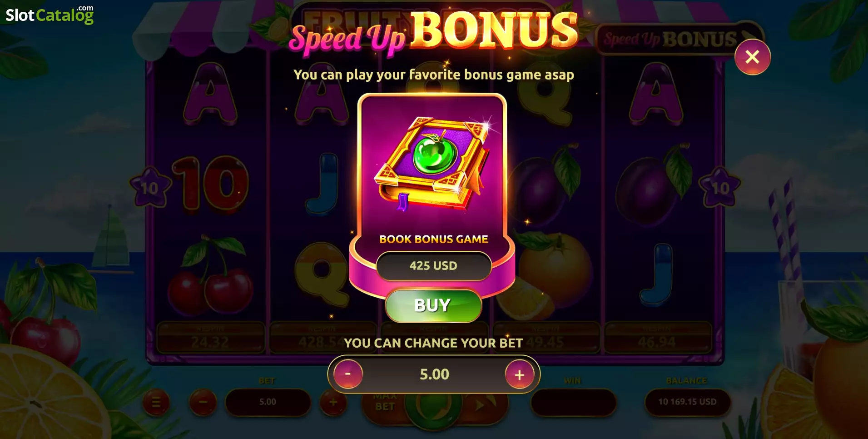Click the MAX BET button
Image resolution: width=868 pixels, height=439 pixels.
385,402
